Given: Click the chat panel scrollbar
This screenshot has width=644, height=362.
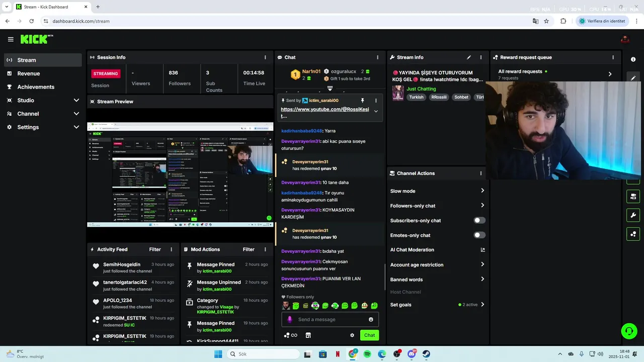Looking at the screenshot, I should (385, 277).
